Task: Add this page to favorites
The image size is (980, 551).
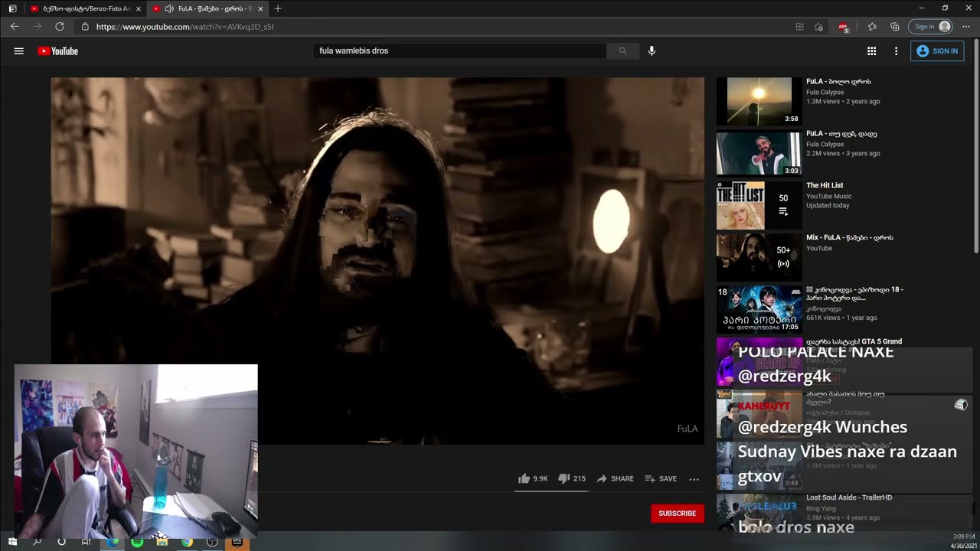Action: coord(818,27)
